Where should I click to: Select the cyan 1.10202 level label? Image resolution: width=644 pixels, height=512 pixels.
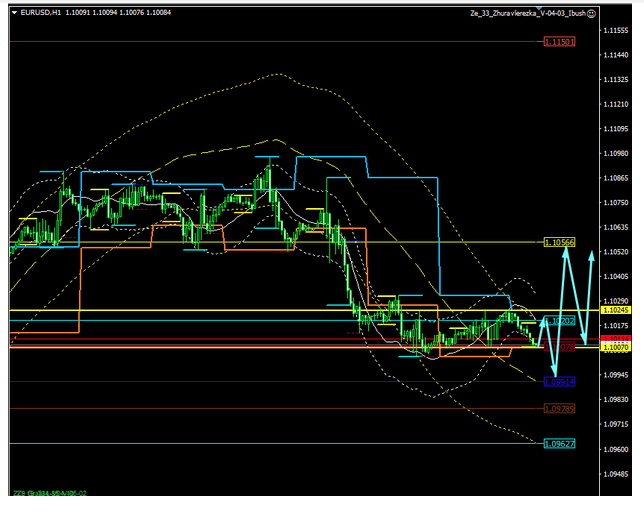559,321
